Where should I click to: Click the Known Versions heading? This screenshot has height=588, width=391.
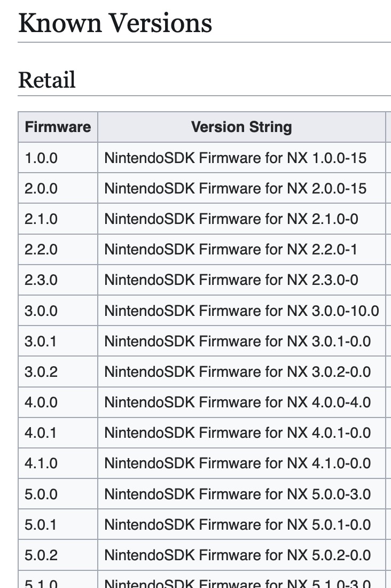click(x=115, y=24)
